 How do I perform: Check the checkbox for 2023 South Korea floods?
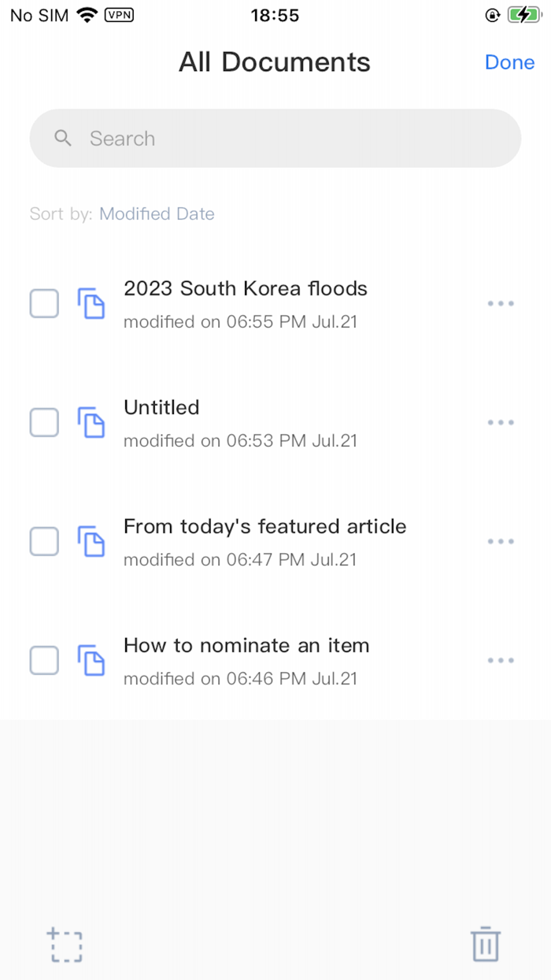[x=44, y=303]
